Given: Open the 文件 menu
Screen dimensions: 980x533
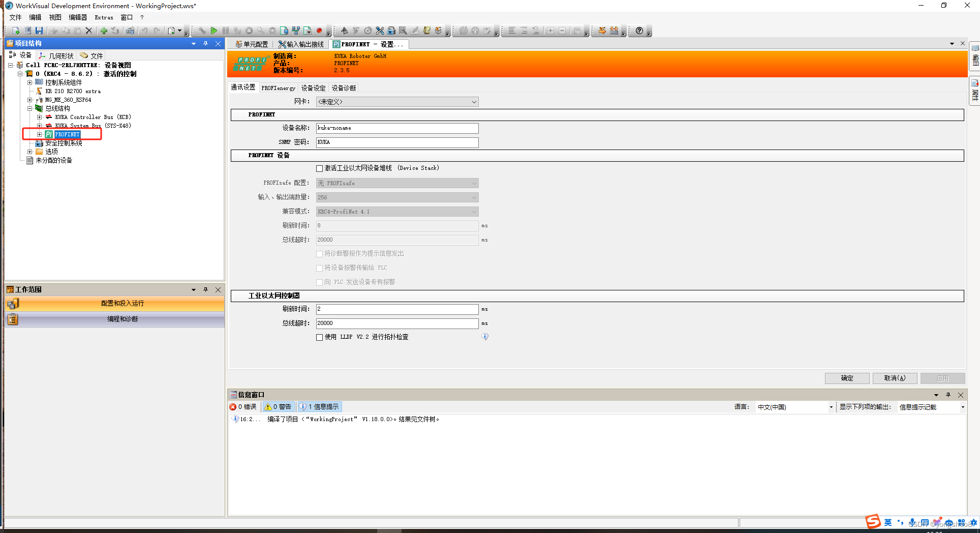Looking at the screenshot, I should [15, 17].
